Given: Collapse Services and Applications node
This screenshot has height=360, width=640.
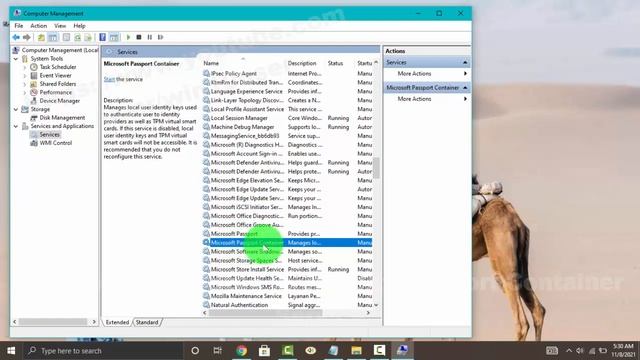Looking at the screenshot, I should tap(16, 126).
